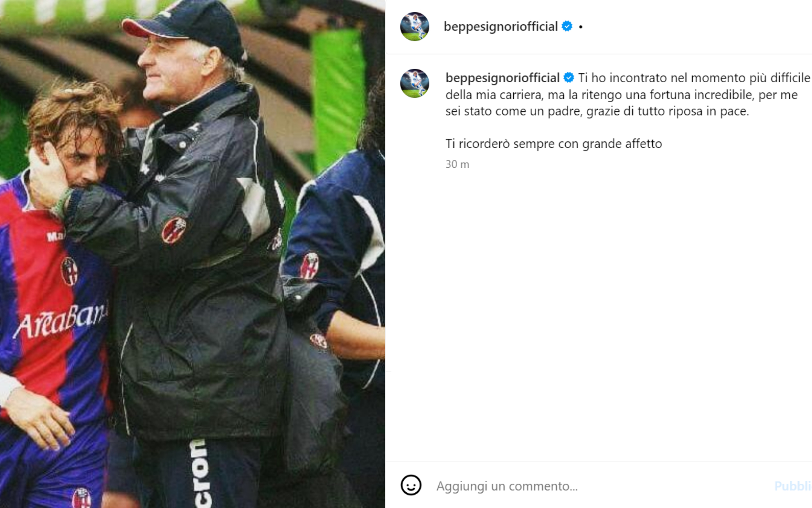This screenshot has height=508, width=812.
Task: Open the emoji picker smiley icon
Action: pos(411,485)
